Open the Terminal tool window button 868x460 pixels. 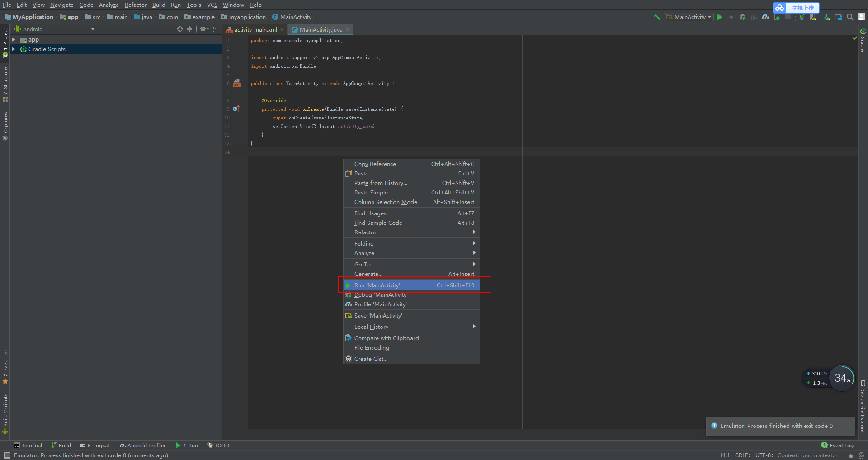28,446
